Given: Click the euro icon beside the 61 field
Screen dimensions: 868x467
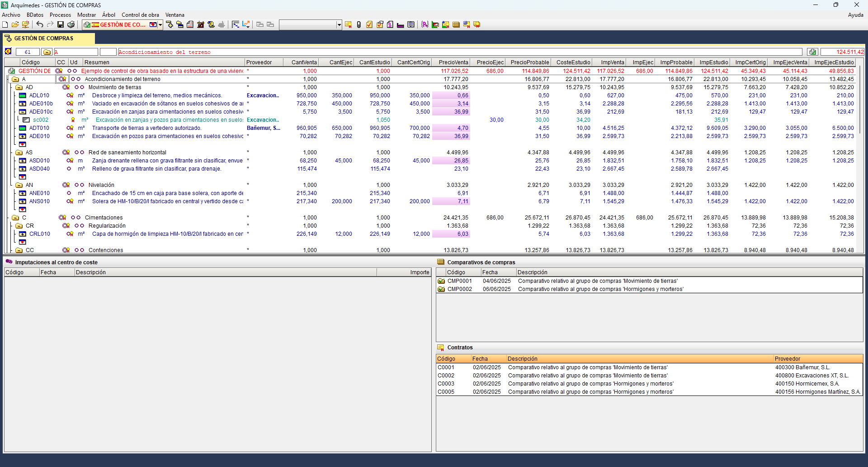Looking at the screenshot, I should (8, 52).
